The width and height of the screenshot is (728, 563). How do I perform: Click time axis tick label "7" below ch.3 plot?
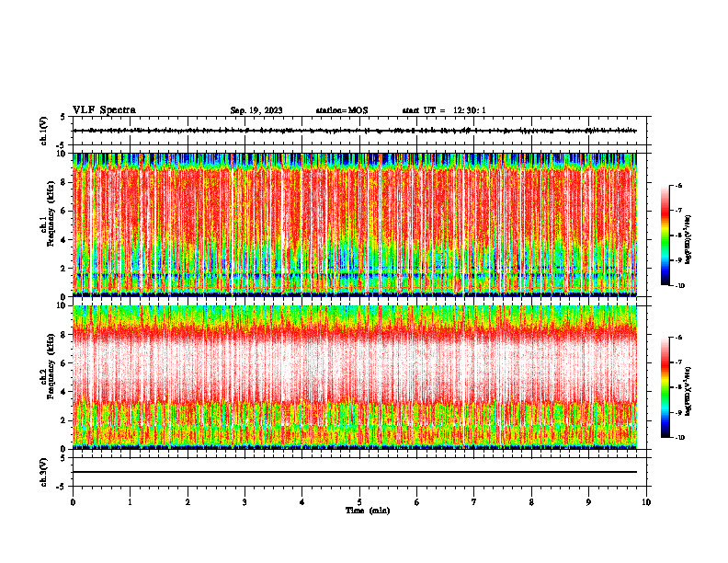(x=474, y=502)
